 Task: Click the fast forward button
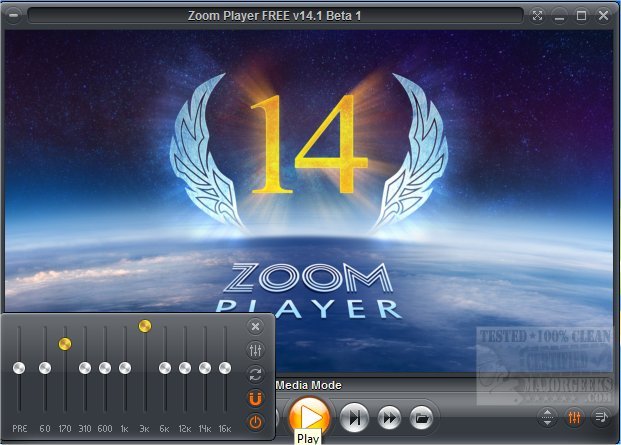click(x=389, y=416)
